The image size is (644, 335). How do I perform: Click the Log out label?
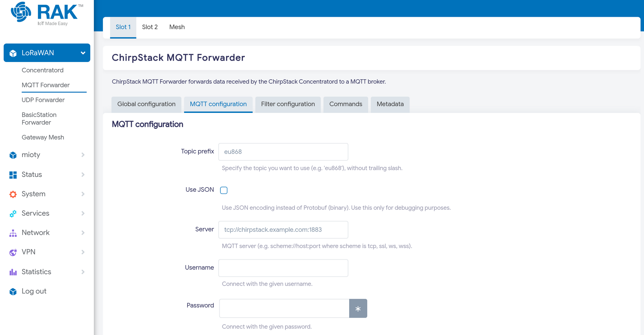[x=34, y=291]
